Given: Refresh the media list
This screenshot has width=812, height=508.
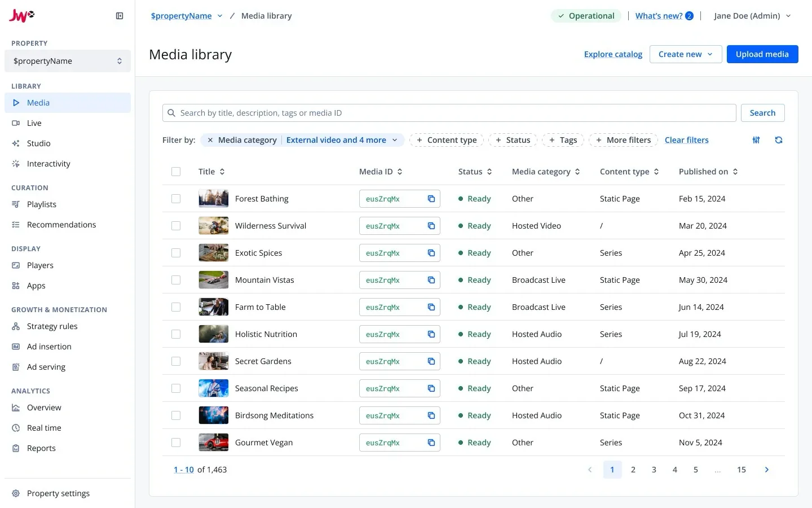Looking at the screenshot, I should coord(779,140).
